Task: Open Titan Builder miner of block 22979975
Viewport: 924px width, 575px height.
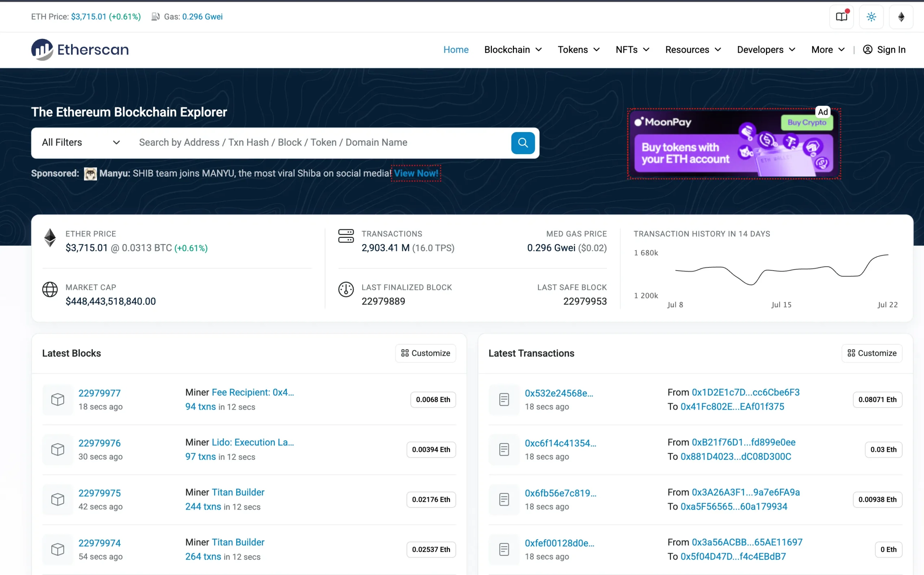Action: pyautogui.click(x=237, y=492)
